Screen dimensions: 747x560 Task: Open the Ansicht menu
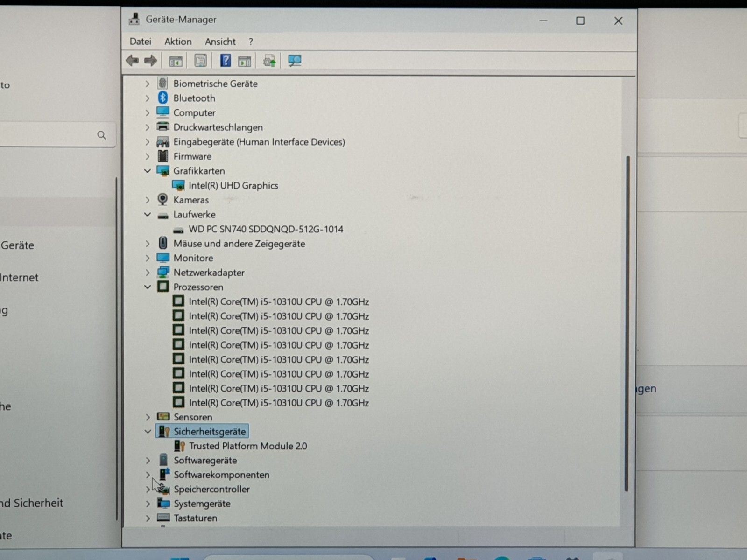[x=220, y=42]
